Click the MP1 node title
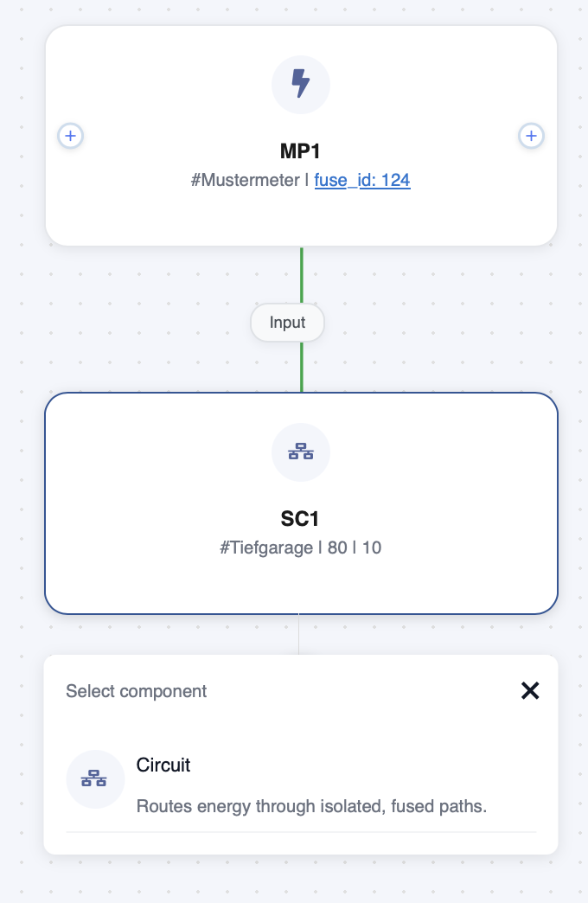The height and width of the screenshot is (903, 588). click(300, 150)
